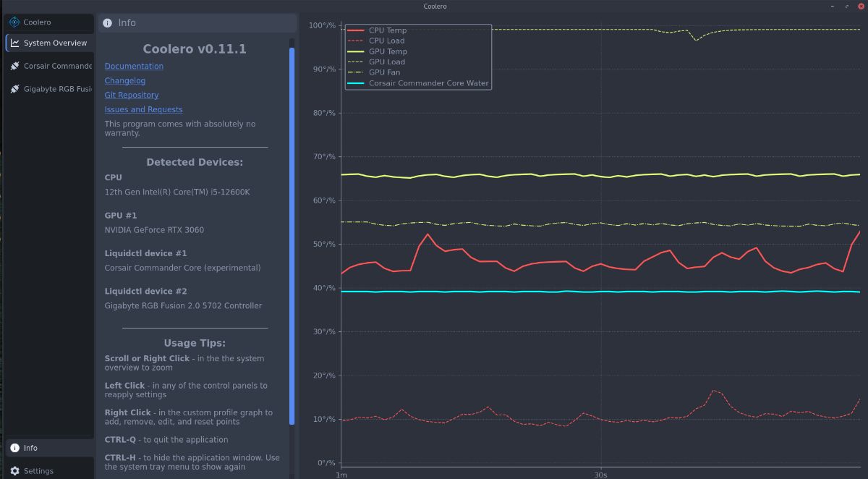
Task: Click the Corsair Commander plug icon
Action: pos(15,66)
